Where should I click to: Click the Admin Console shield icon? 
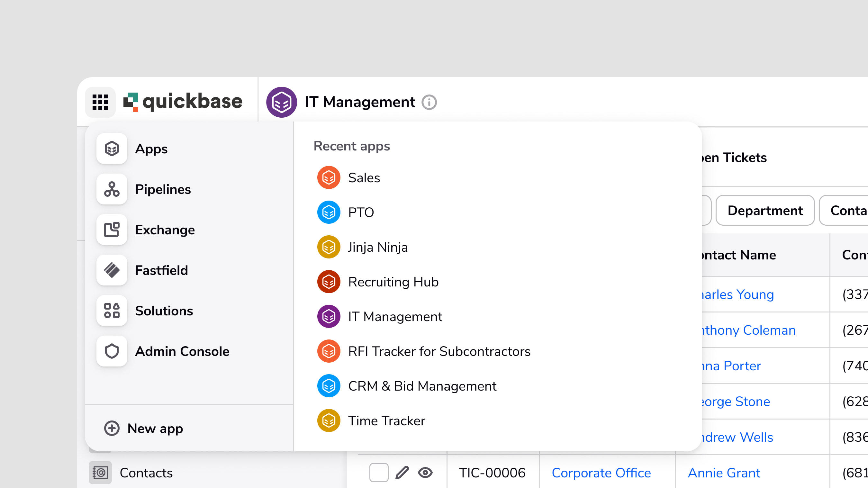click(x=112, y=351)
